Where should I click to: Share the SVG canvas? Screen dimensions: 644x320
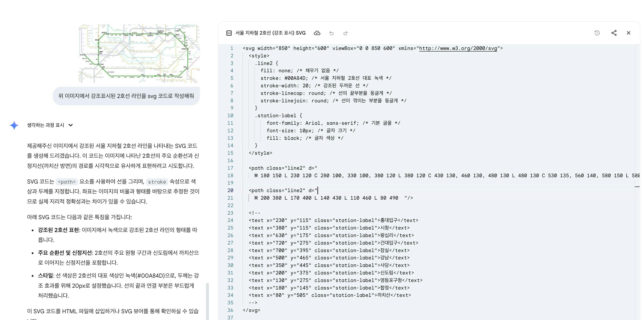pos(614,33)
